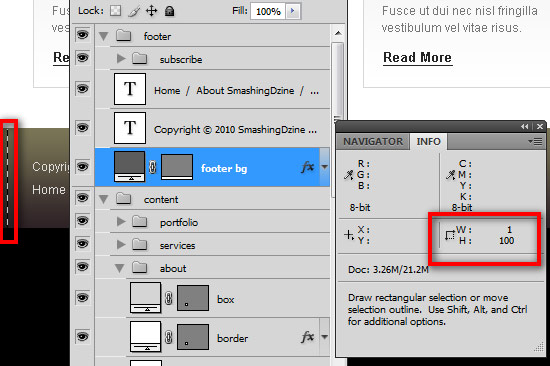Viewport: 550px width, 366px height.
Task: Click the Fill 100% value field
Action: (268, 11)
